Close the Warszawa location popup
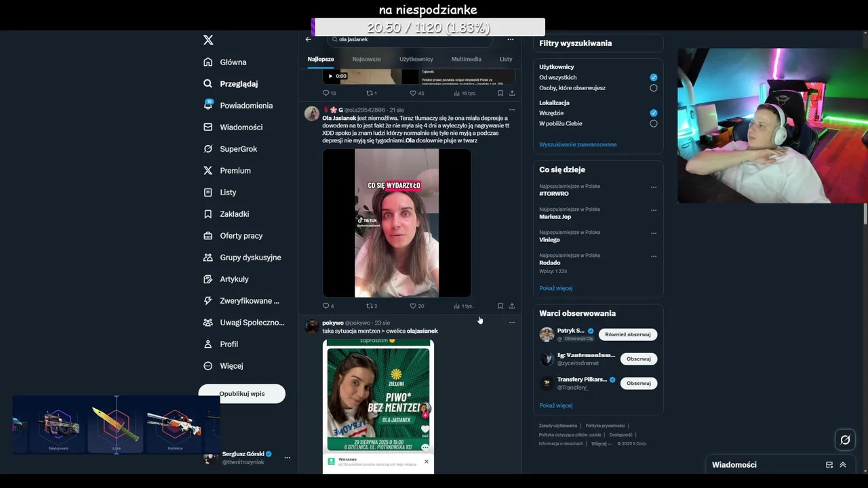Viewport: 868px width, 488px height. (427, 462)
